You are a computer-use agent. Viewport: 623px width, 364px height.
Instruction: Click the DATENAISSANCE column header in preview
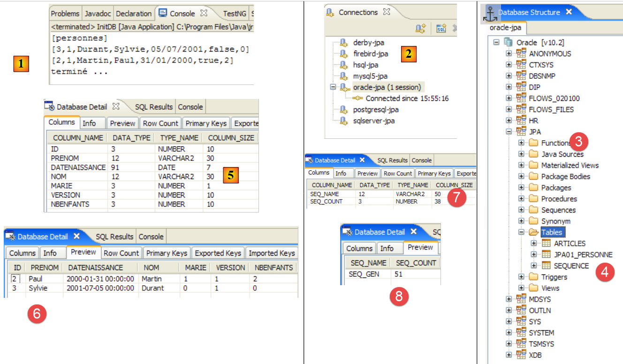pos(95,267)
